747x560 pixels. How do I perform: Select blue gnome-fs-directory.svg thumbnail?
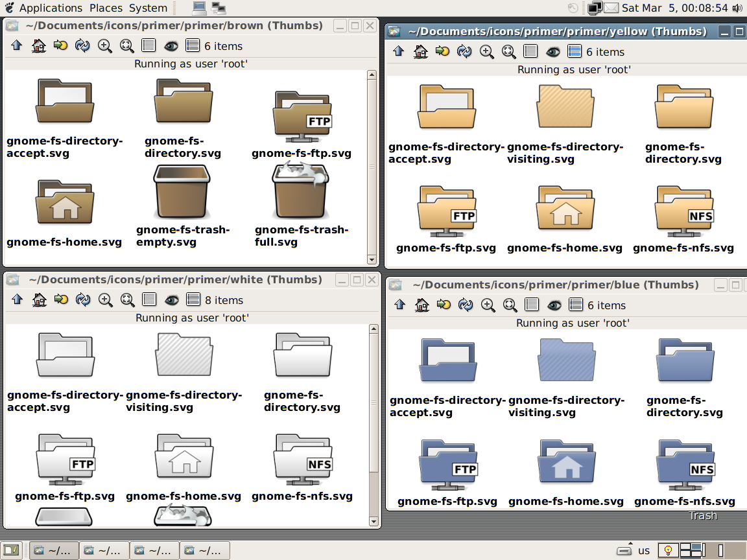coord(685,360)
